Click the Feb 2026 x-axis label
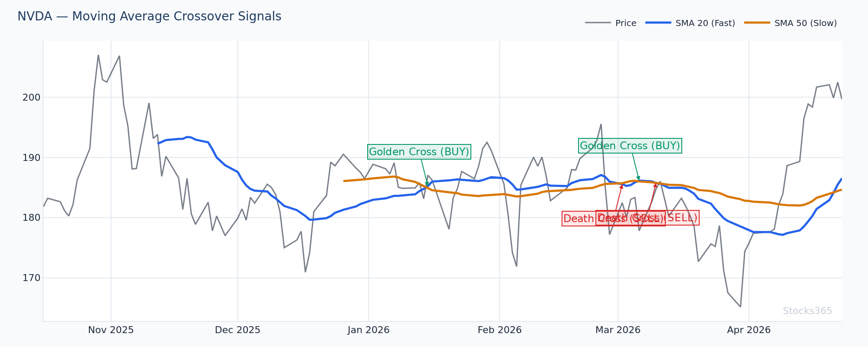The image size is (868, 347). tap(500, 330)
